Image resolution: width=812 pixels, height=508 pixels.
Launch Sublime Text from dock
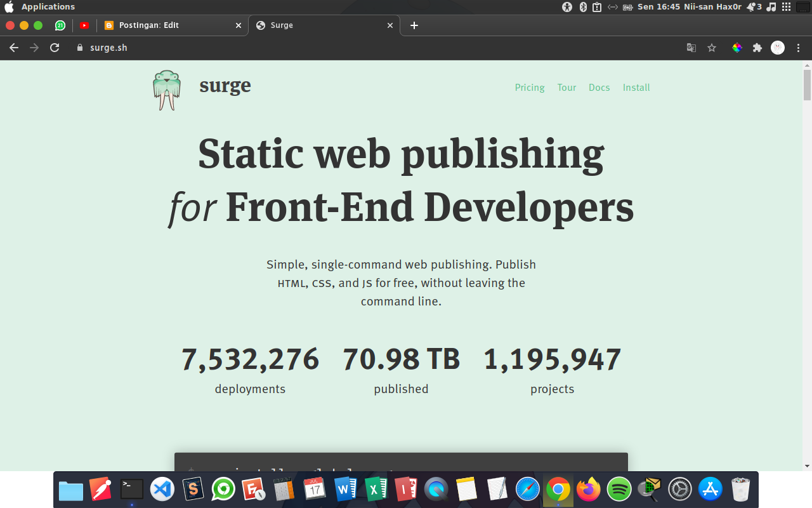[x=193, y=489]
